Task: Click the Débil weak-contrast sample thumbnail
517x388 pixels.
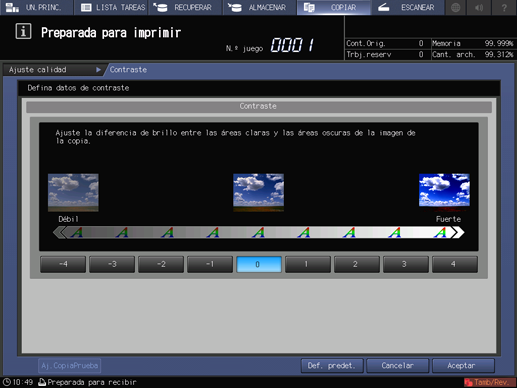Action: click(x=73, y=192)
